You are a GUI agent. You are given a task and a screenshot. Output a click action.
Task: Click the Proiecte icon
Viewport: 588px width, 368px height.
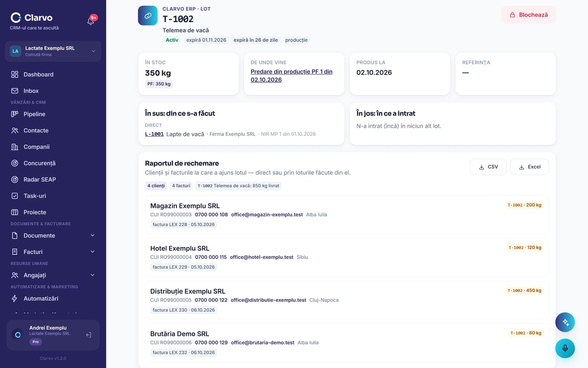coord(15,213)
